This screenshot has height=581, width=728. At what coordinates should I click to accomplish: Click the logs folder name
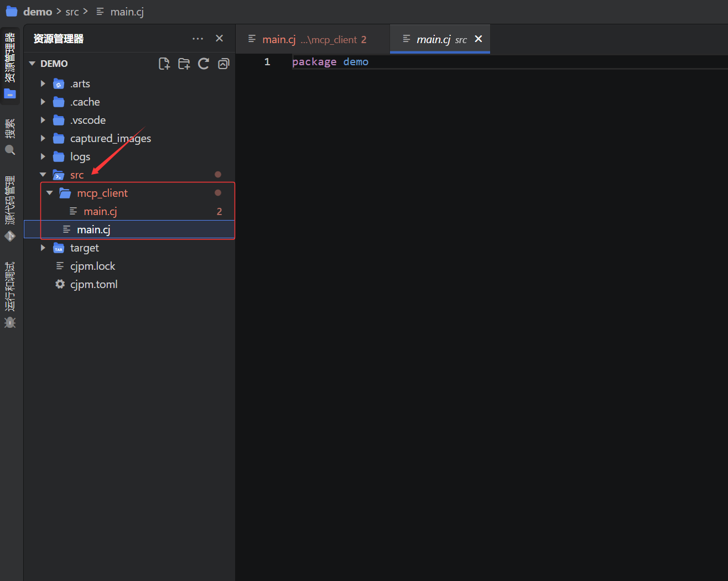tap(80, 156)
